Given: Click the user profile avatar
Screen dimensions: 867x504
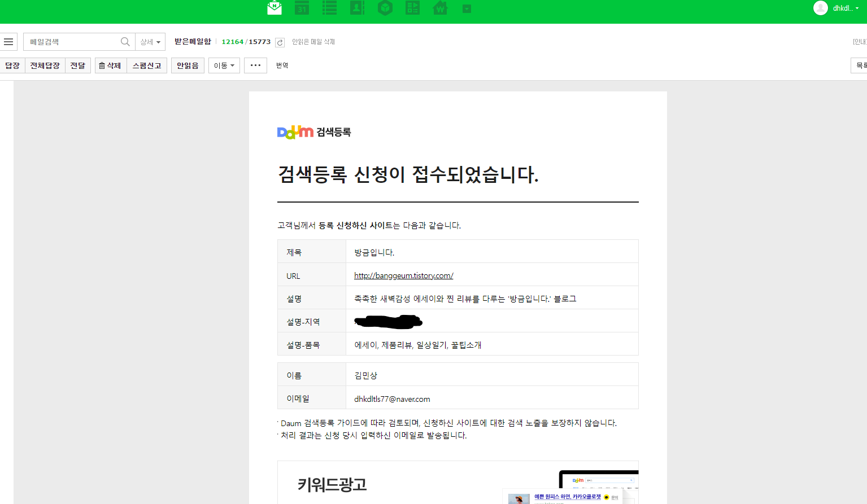Looking at the screenshot, I should [821, 8].
